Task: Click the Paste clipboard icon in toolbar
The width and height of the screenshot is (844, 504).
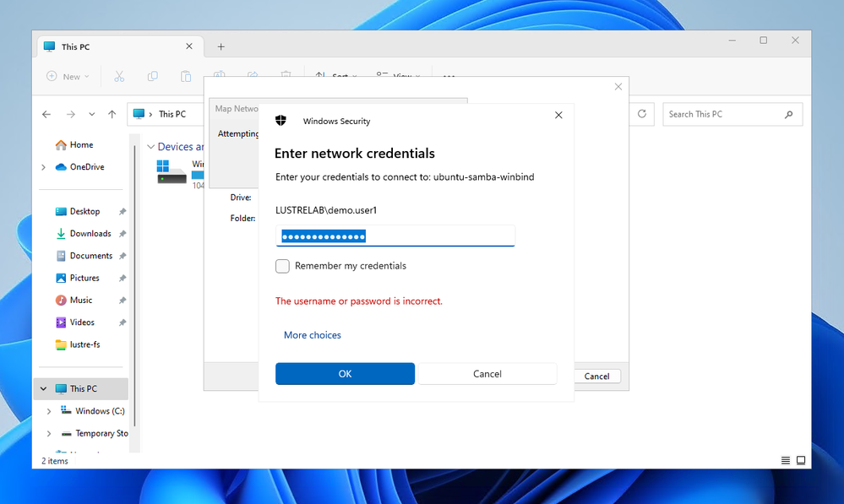Action: (186, 76)
